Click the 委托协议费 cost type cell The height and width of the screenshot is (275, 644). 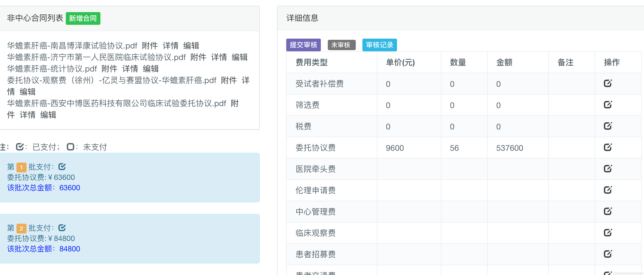click(332, 148)
